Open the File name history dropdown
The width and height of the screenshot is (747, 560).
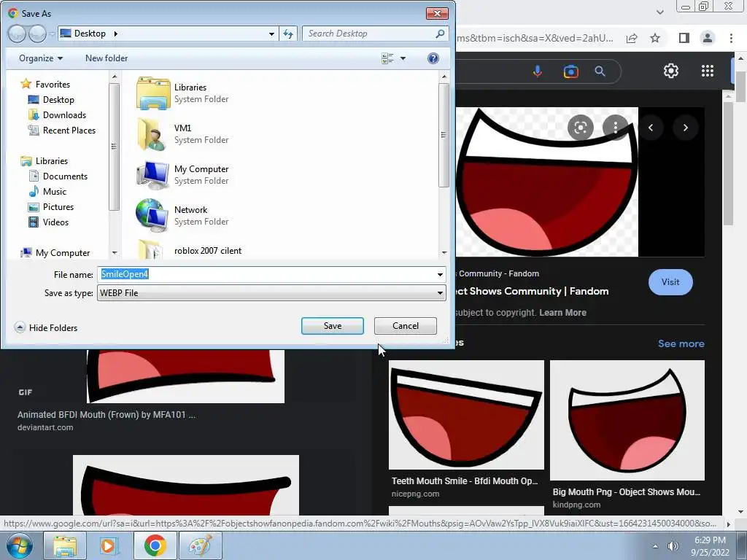click(440, 274)
